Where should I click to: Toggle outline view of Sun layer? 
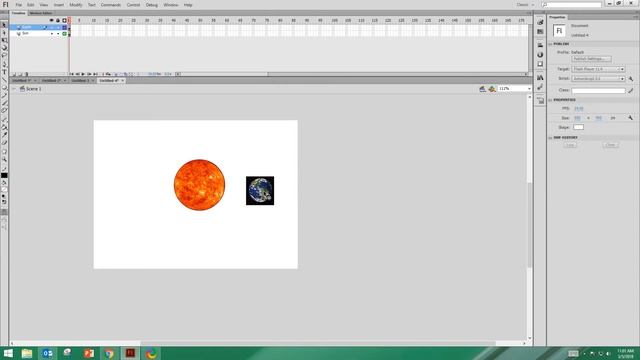64,33
